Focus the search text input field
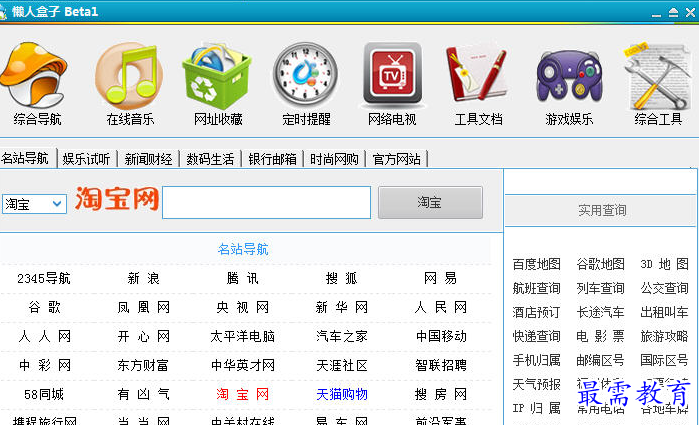 tap(266, 202)
